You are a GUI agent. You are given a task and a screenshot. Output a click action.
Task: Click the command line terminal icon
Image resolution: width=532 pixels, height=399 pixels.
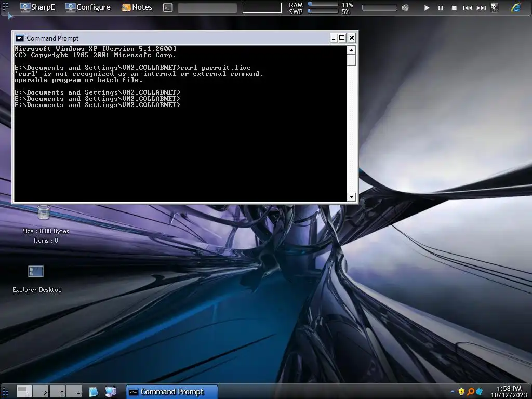tap(168, 7)
